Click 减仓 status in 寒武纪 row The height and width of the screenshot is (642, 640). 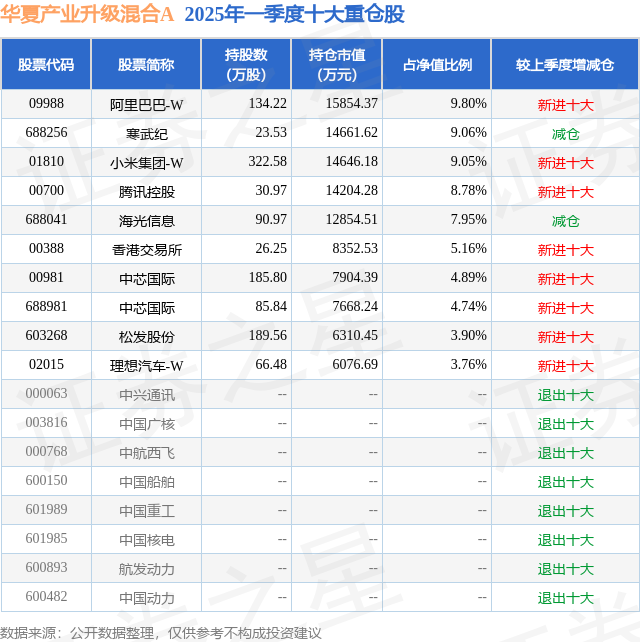tap(565, 134)
